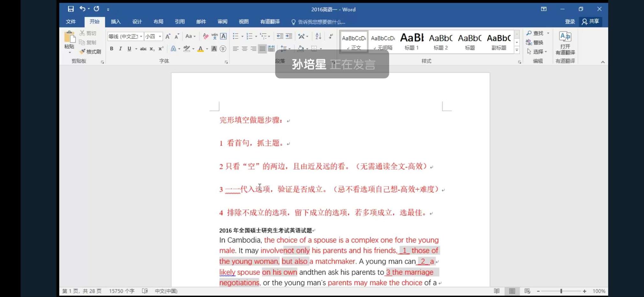Open the 文件 menu tab

point(71,22)
